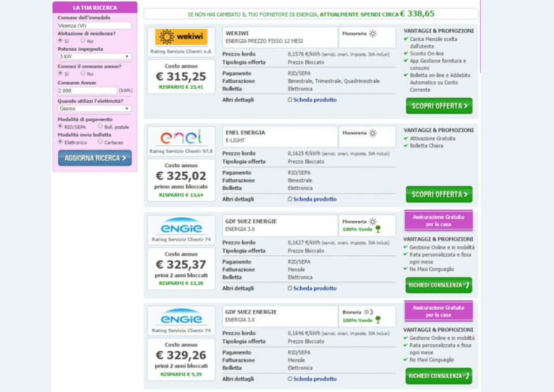
Task: Click the Wekiwi logo
Action: tap(181, 37)
